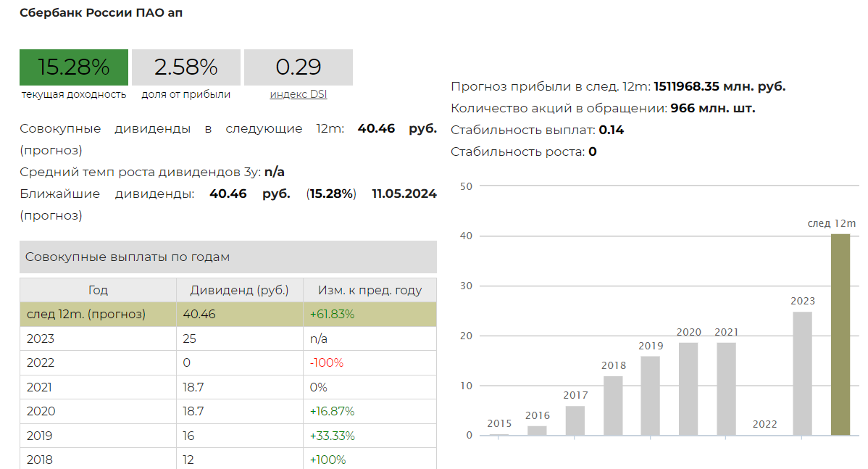Click the 'Средний темп роста дивидендов 3y' line
Viewport: 868px width, 469px height.
click(x=152, y=173)
